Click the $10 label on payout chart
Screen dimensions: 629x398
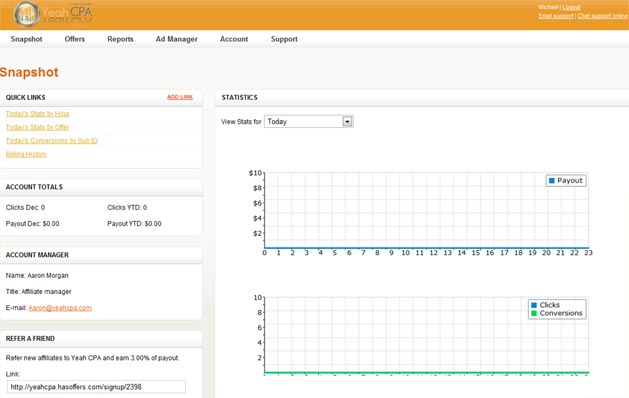tap(256, 173)
